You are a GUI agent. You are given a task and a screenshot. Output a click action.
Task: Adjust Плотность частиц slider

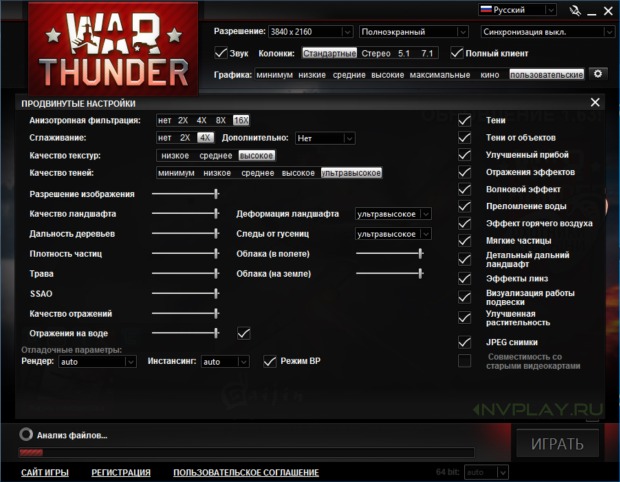(185, 253)
